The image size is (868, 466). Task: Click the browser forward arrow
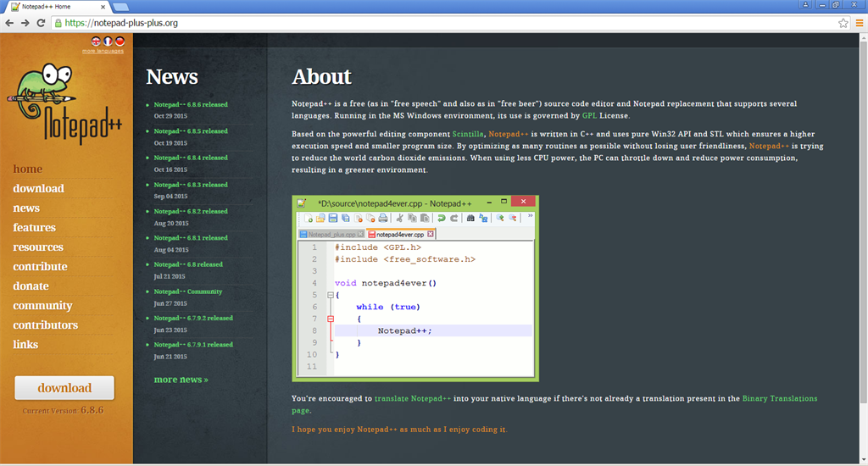pos(25,23)
